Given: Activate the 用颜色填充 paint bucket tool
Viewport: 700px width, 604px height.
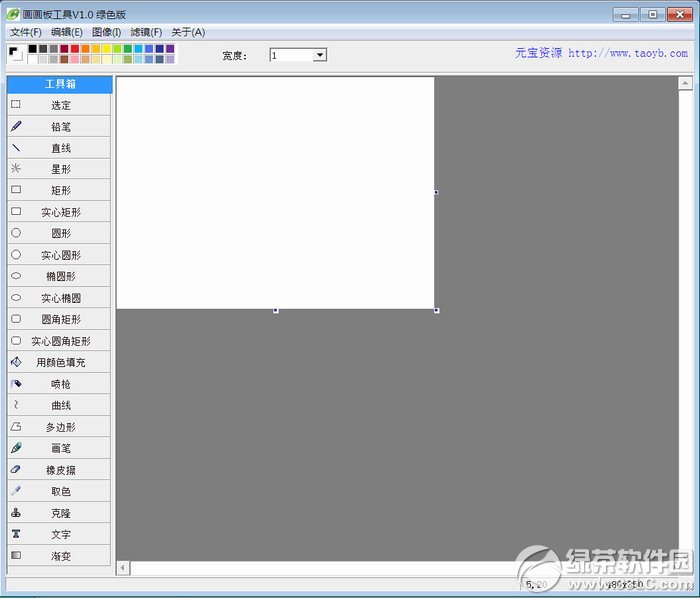Looking at the screenshot, I should 59,362.
